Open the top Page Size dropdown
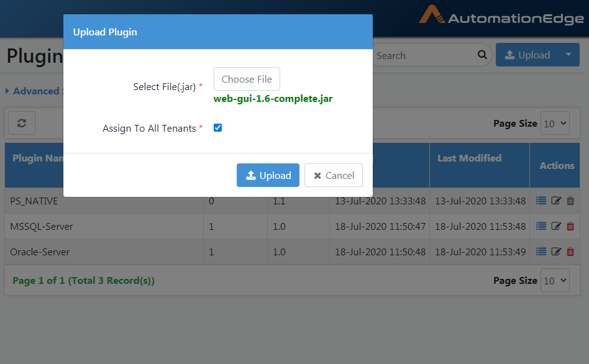Image resolution: width=589 pixels, height=364 pixels. pos(555,123)
